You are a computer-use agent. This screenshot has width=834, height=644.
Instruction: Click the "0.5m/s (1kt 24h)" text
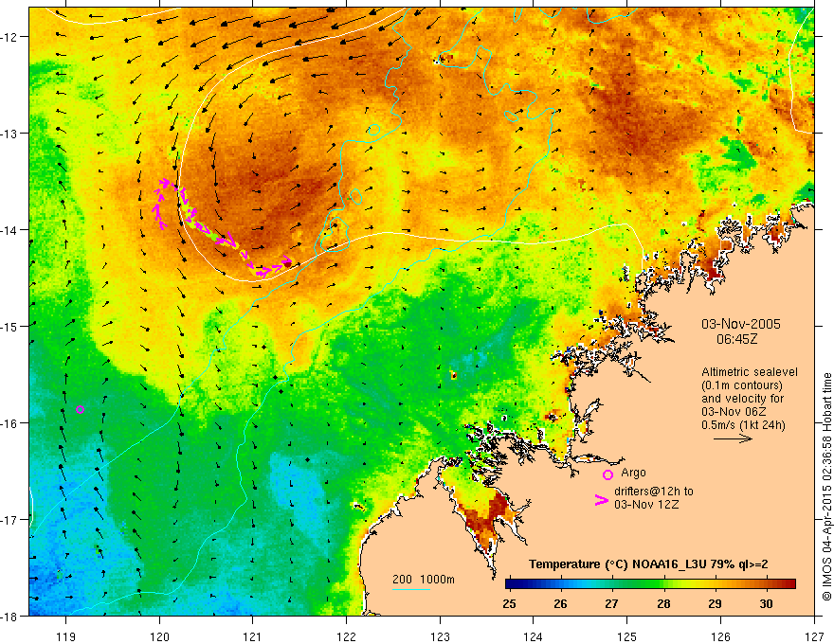pyautogui.click(x=743, y=425)
